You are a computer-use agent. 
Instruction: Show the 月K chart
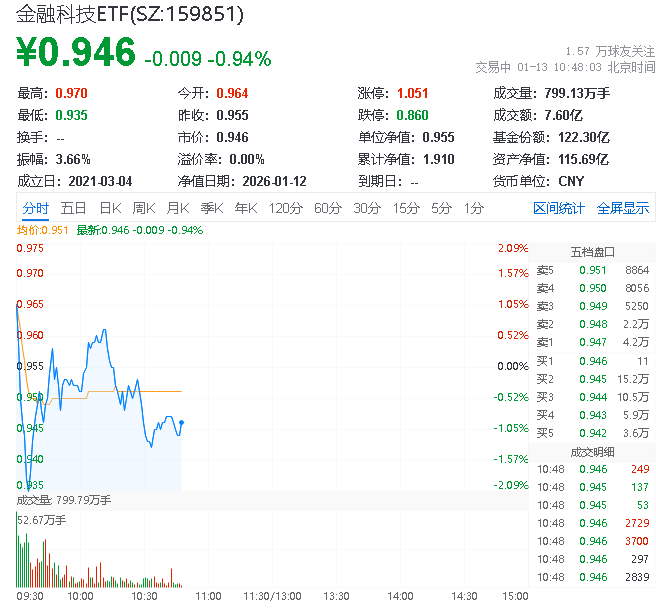click(178, 208)
